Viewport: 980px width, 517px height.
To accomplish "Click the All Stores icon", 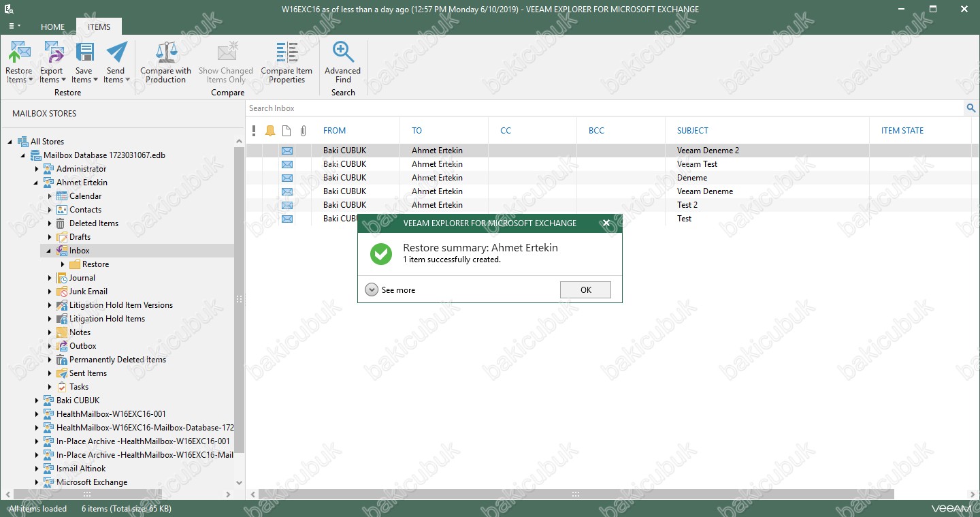I will pos(22,142).
